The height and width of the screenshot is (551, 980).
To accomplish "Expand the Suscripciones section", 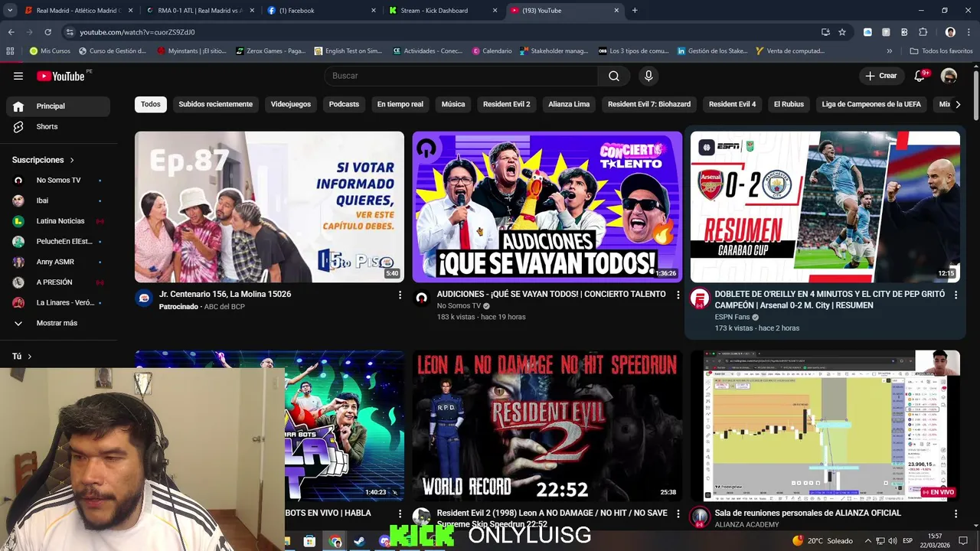I will pyautogui.click(x=43, y=160).
